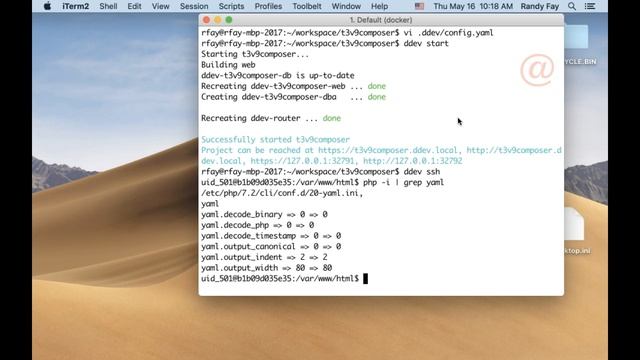Close the iTerm2 terminal window
640x360 pixels.
[207, 20]
